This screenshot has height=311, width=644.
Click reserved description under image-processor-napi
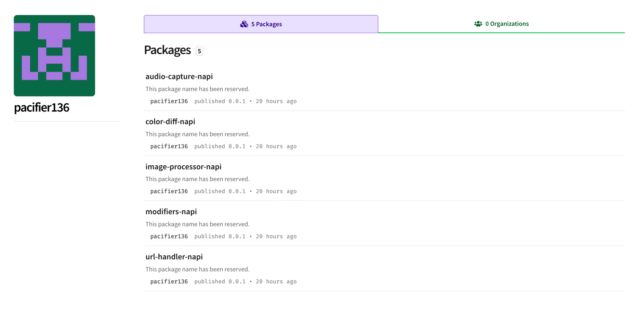pyautogui.click(x=197, y=179)
